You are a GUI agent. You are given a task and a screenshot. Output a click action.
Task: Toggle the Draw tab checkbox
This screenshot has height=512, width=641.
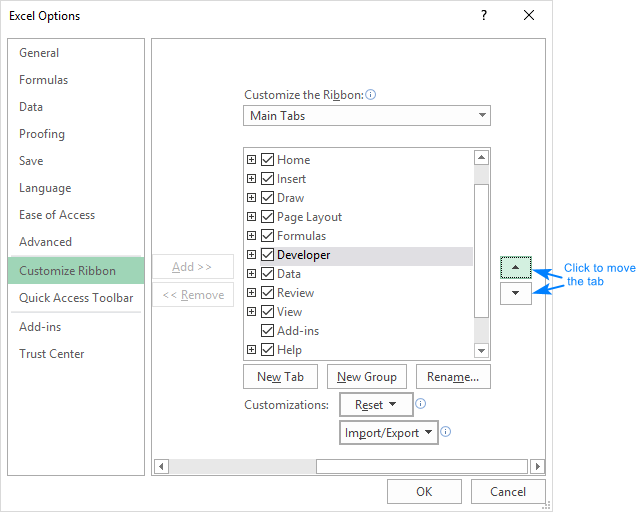pyautogui.click(x=267, y=198)
